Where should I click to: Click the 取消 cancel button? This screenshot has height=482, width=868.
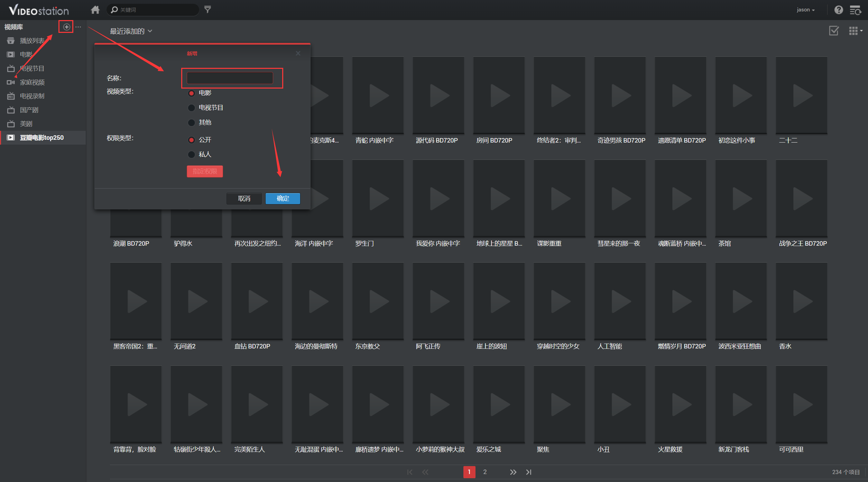[244, 198]
